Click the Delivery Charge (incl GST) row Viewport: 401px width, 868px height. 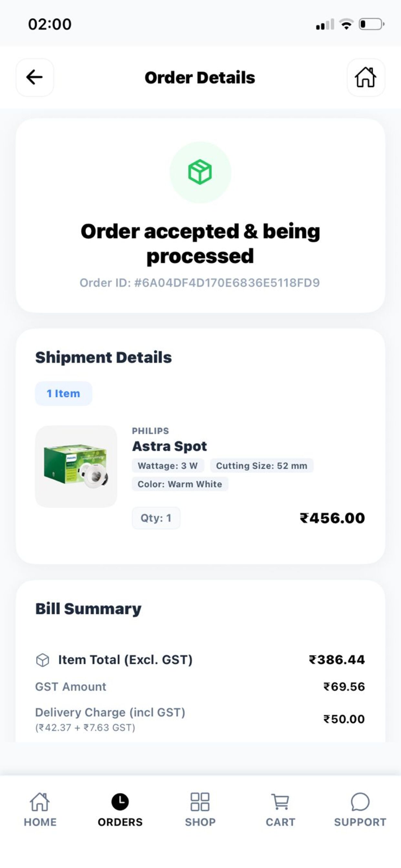[200, 719]
